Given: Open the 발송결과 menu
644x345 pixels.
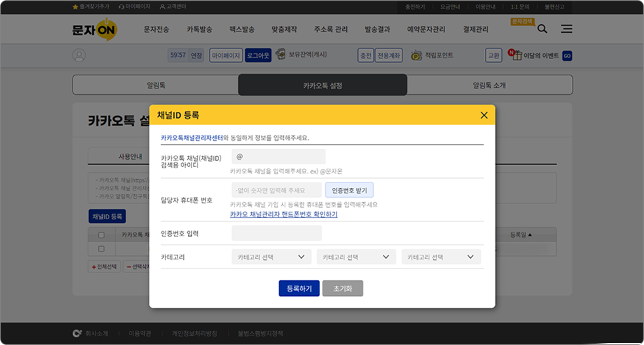Looking at the screenshot, I should (x=378, y=29).
